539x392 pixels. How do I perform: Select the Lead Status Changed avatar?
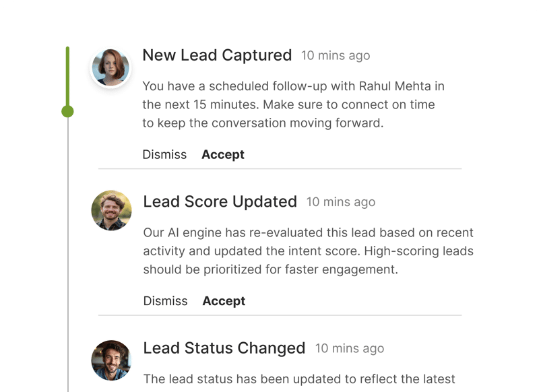[111, 360]
